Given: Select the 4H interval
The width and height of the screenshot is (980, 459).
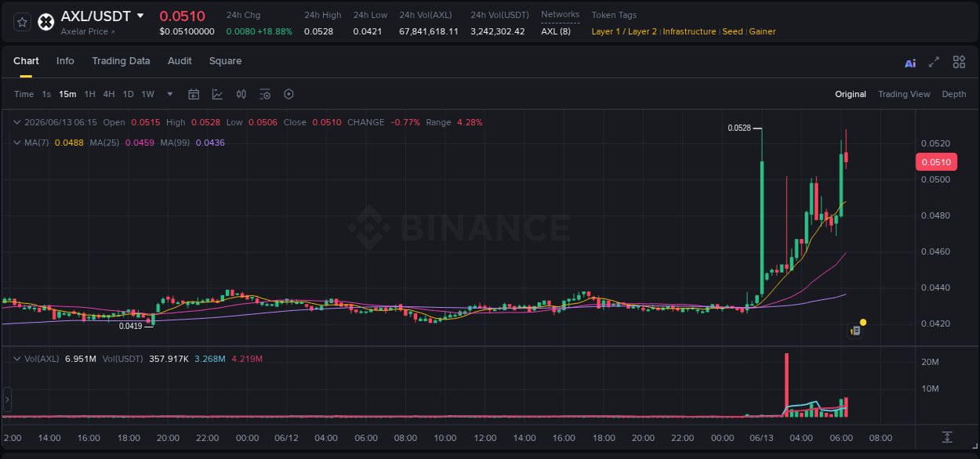Looking at the screenshot, I should point(108,94).
